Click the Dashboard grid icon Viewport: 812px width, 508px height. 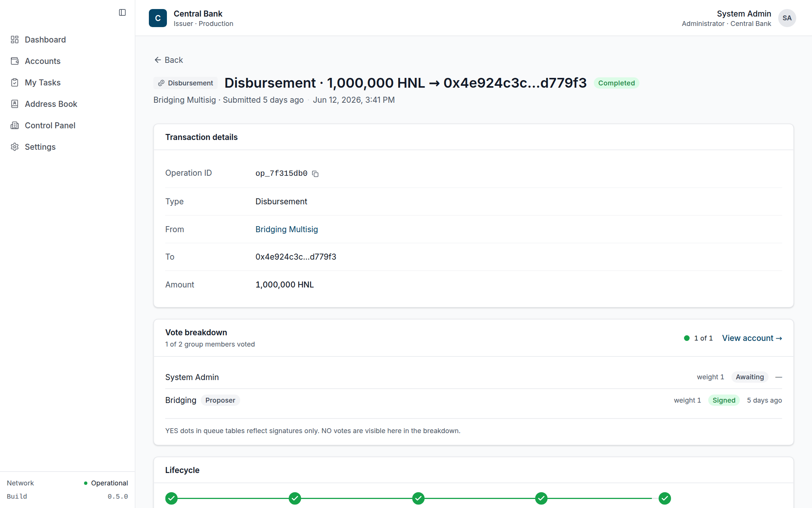coord(15,40)
